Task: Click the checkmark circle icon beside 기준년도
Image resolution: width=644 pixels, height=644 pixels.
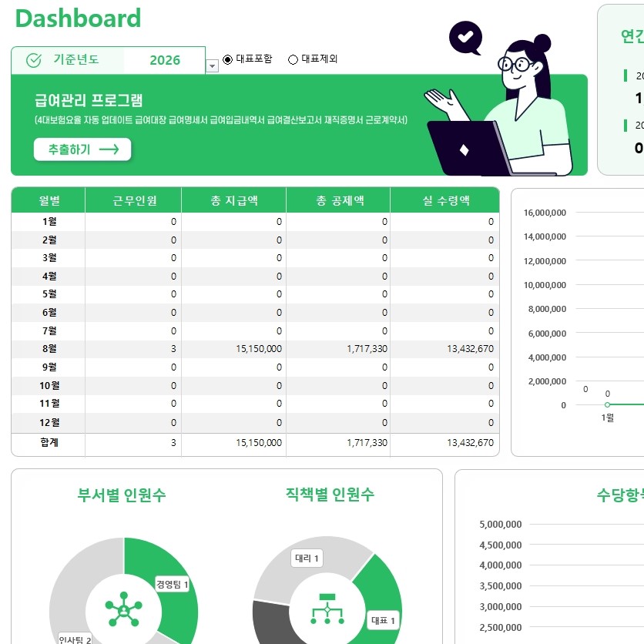Action: pyautogui.click(x=34, y=60)
